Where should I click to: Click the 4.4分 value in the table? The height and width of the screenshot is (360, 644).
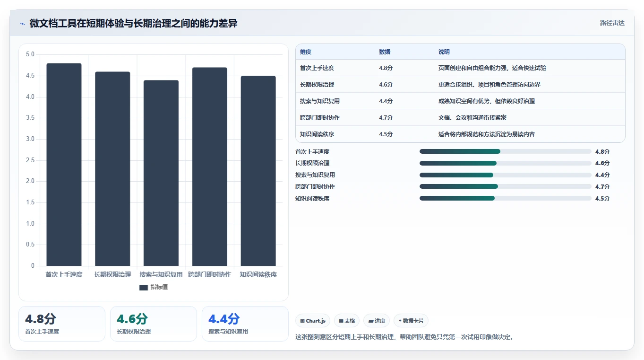pyautogui.click(x=386, y=101)
